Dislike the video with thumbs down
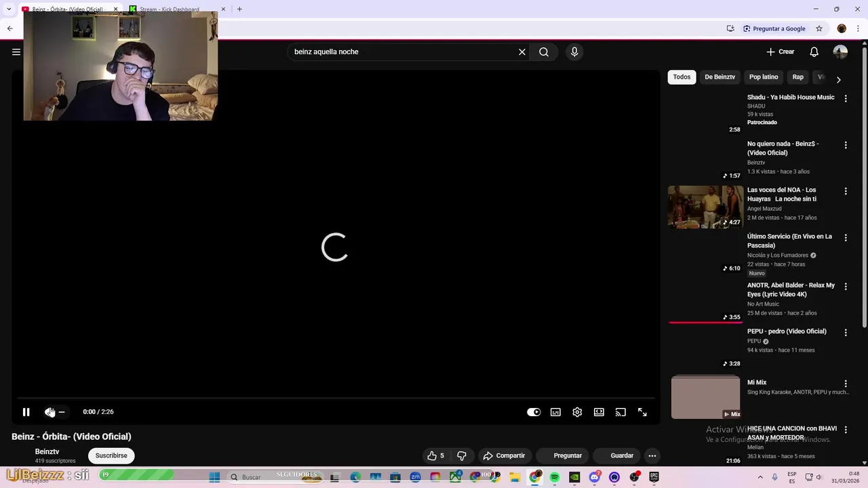Image resolution: width=868 pixels, height=488 pixels. tap(462, 455)
